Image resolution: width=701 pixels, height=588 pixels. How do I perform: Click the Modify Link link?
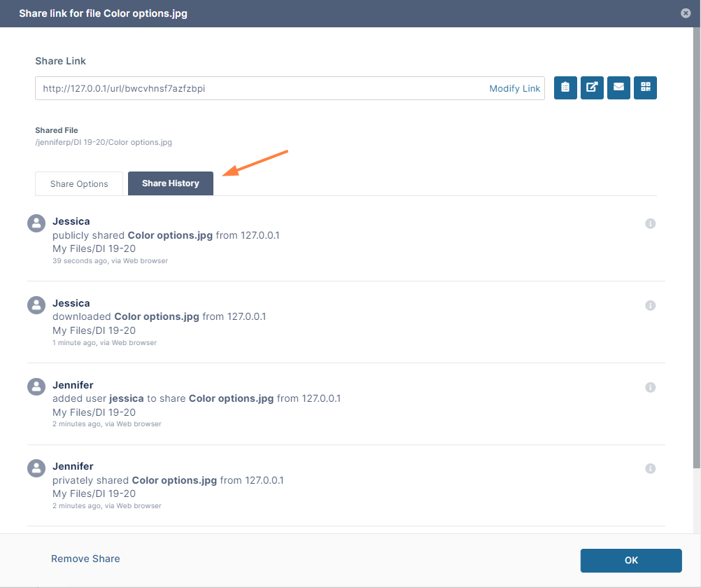(514, 88)
